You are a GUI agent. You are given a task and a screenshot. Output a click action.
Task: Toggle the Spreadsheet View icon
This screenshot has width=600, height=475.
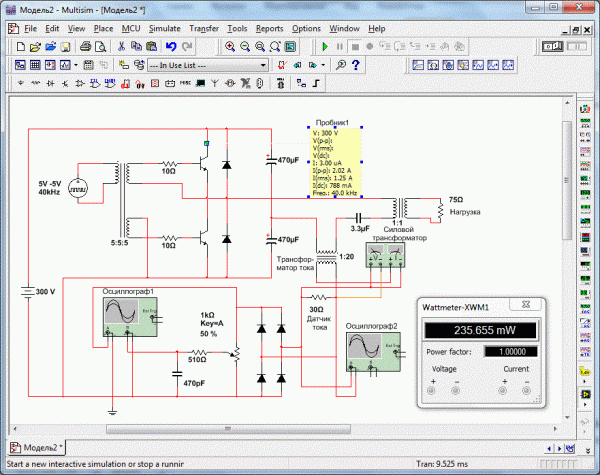pos(35,65)
